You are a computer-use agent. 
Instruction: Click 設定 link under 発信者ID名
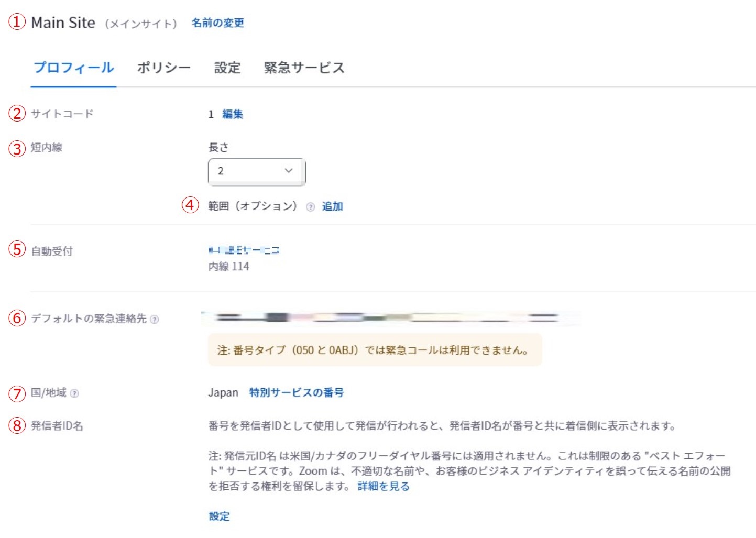pyautogui.click(x=219, y=517)
